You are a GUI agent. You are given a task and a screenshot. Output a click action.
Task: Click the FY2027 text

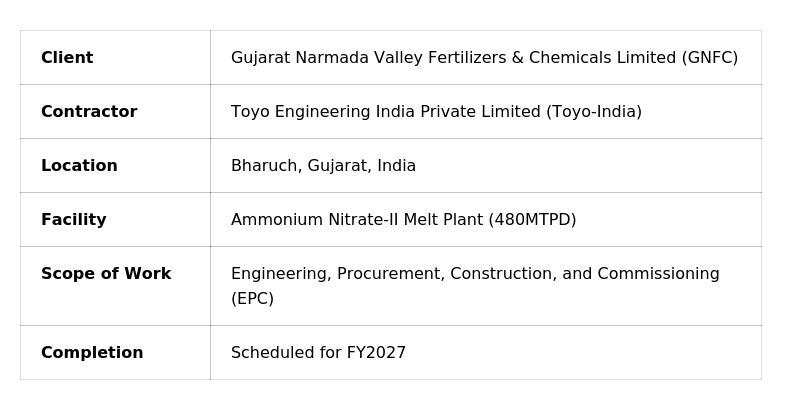[376, 353]
